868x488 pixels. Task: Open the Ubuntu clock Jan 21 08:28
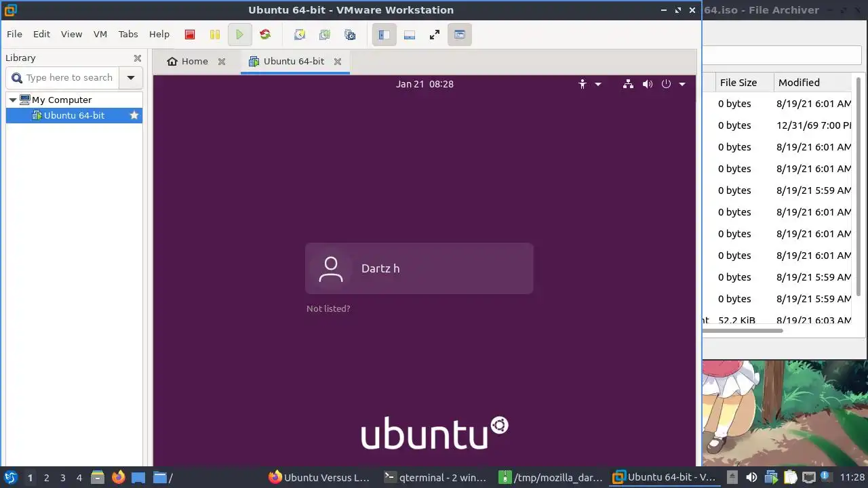pos(425,84)
